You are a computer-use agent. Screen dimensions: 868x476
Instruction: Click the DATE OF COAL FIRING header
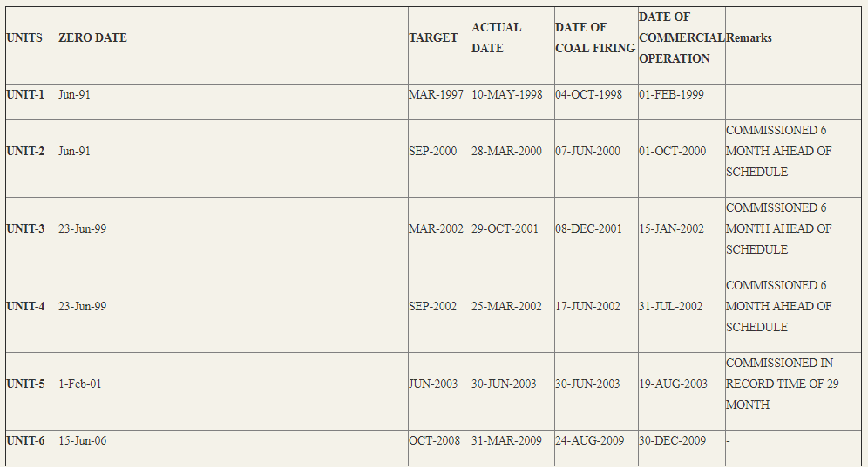595,37
